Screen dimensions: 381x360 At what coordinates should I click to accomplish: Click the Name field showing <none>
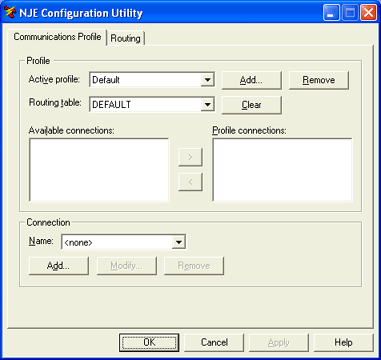[124, 242]
